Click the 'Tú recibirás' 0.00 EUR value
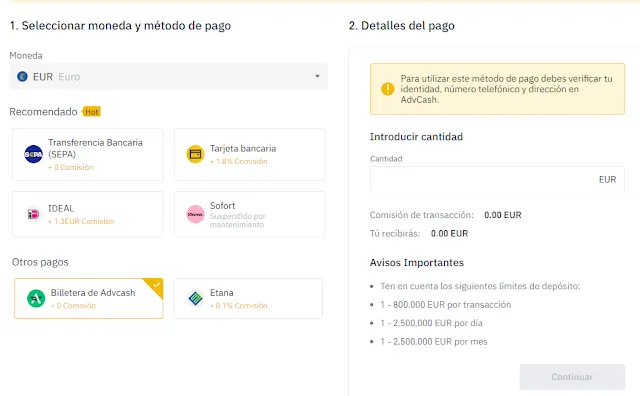640x396 pixels. point(449,234)
